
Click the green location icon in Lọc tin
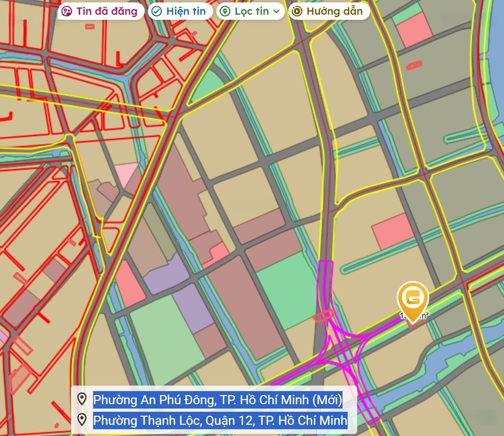tap(225, 12)
